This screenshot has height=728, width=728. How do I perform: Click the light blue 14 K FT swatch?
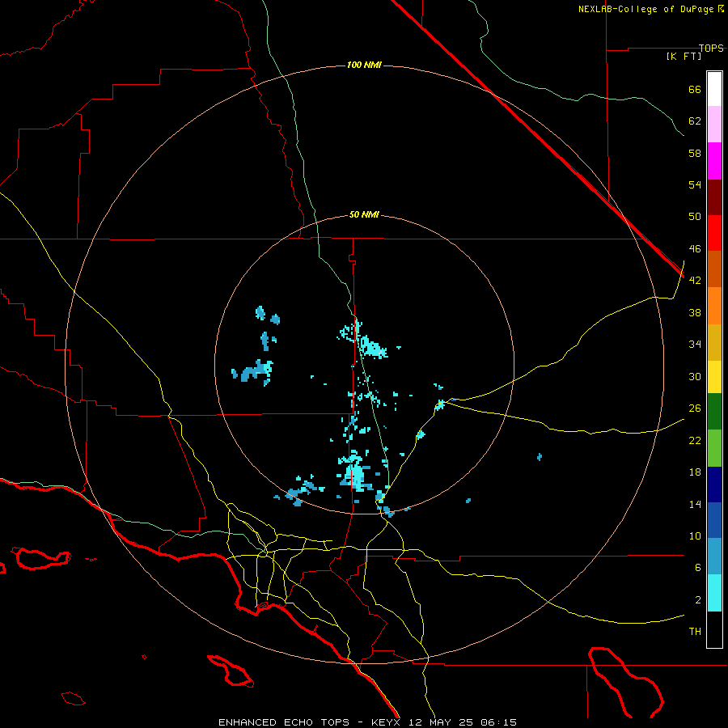coord(714,557)
